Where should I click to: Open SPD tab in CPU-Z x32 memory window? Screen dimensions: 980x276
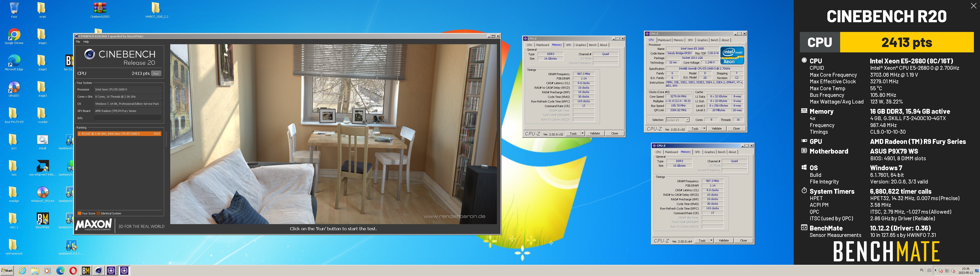tap(568, 45)
